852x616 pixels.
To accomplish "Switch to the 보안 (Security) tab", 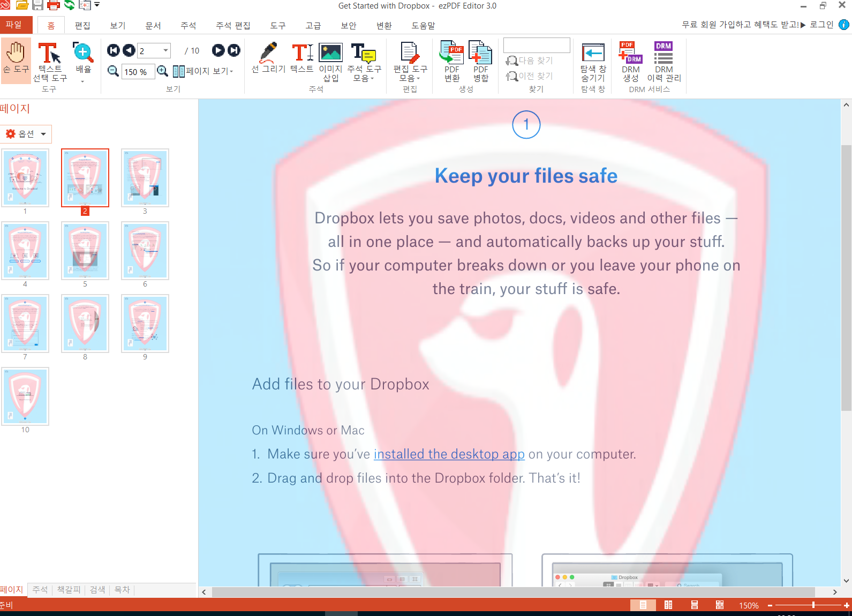I will (x=349, y=25).
